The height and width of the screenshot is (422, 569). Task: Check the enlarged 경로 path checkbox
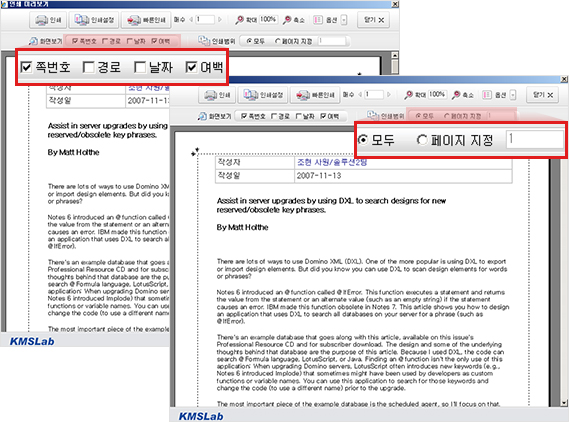coord(89,67)
